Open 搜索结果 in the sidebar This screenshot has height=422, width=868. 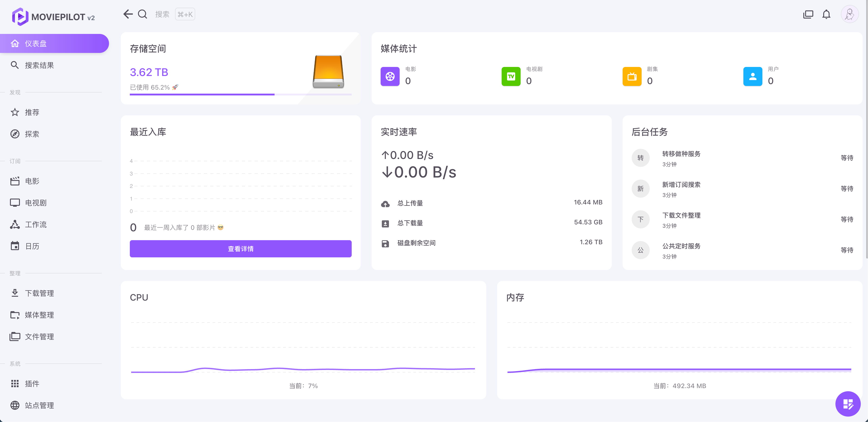pos(54,65)
